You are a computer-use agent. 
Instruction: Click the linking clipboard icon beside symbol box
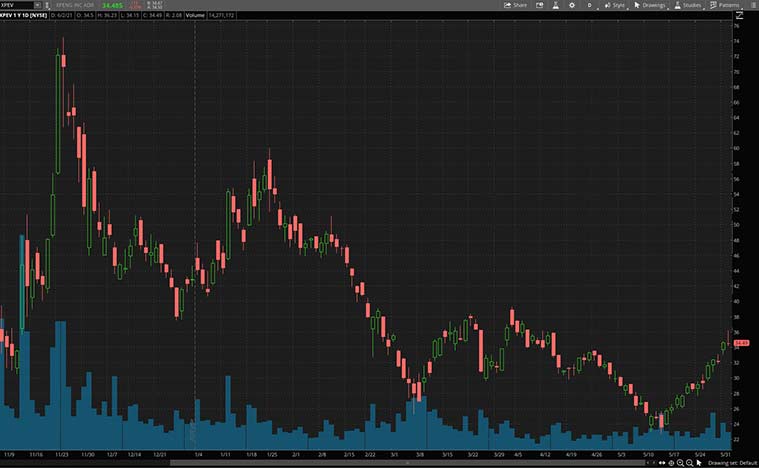(47, 5)
